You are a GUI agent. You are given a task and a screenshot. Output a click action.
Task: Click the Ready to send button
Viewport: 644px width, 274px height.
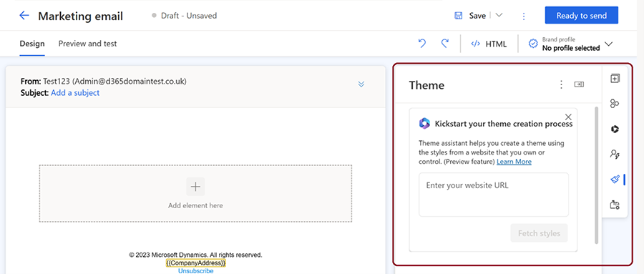click(x=582, y=16)
